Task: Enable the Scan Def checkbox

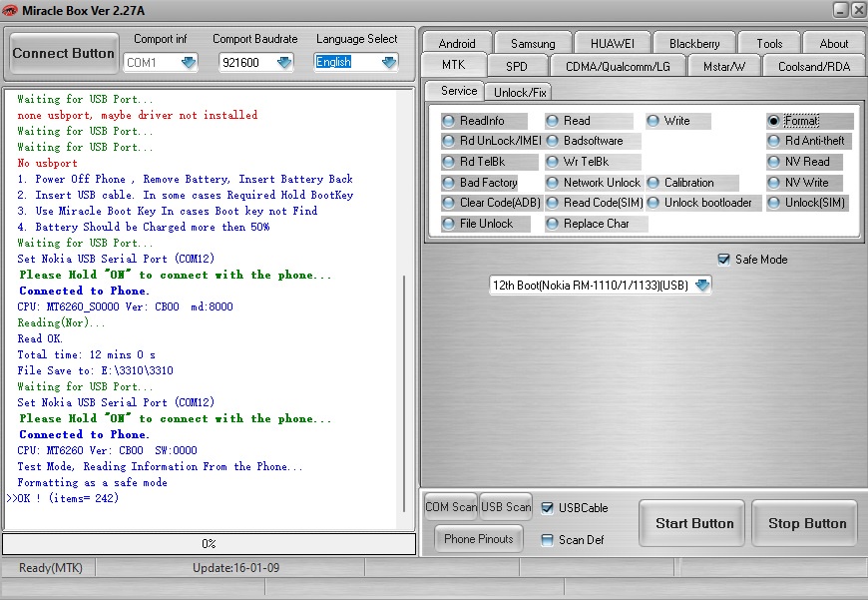Action: (547, 540)
